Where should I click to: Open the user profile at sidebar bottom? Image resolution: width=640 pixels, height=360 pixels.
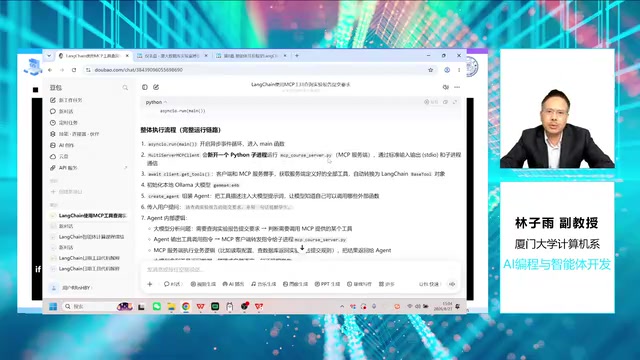(x=71, y=288)
